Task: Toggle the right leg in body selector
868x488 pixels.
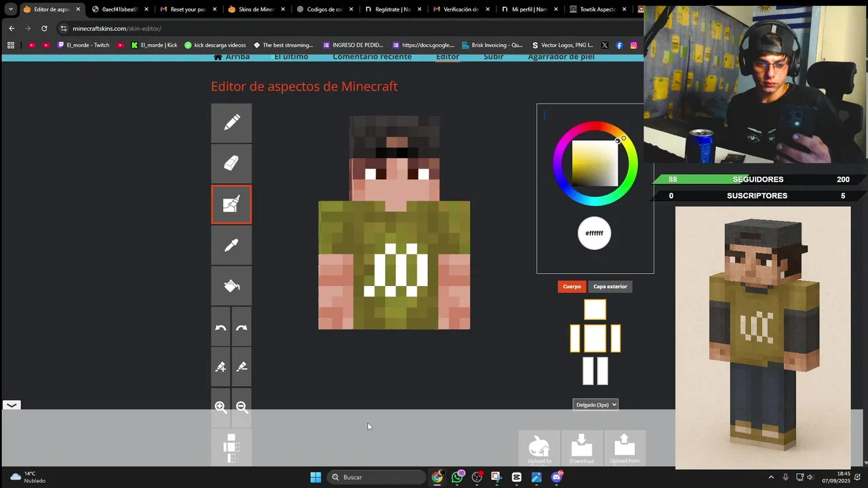Action: [x=602, y=371]
